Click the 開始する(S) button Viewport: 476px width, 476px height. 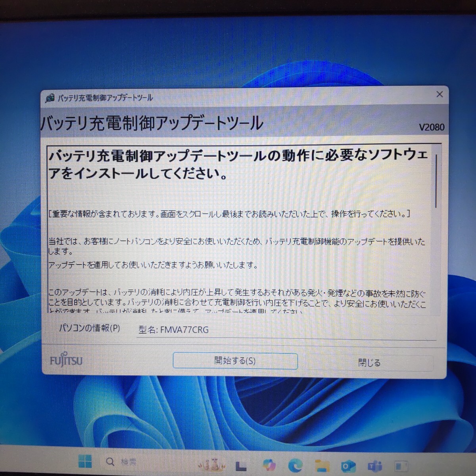tap(235, 361)
